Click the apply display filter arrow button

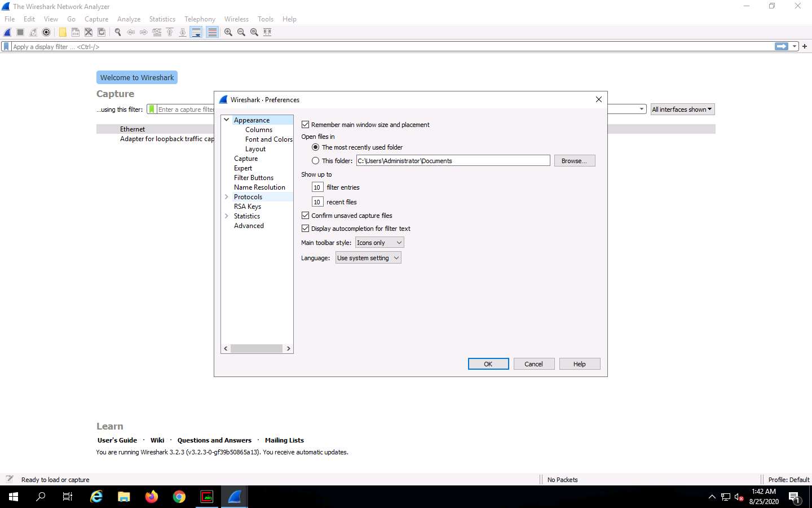tap(782, 46)
